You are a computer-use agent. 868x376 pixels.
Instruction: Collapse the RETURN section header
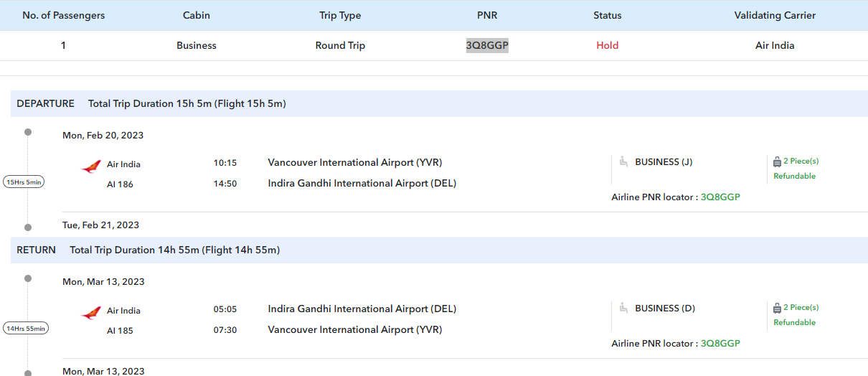point(36,250)
